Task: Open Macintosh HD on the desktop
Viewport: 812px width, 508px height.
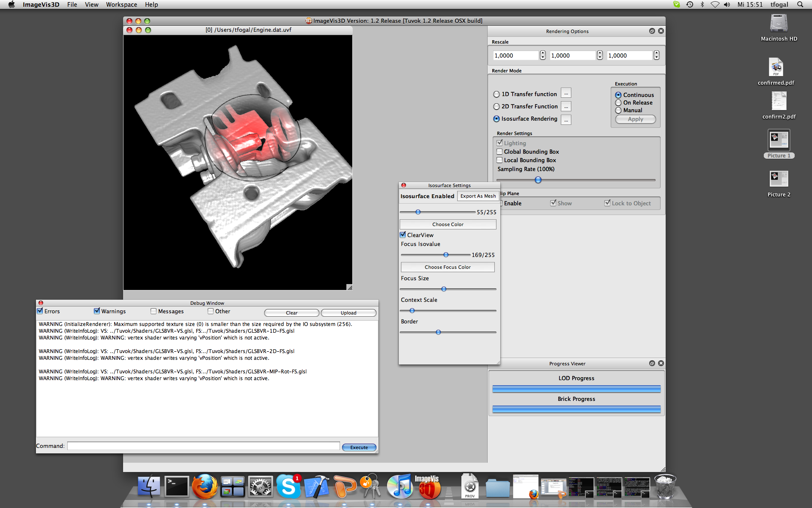Action: coord(779,28)
